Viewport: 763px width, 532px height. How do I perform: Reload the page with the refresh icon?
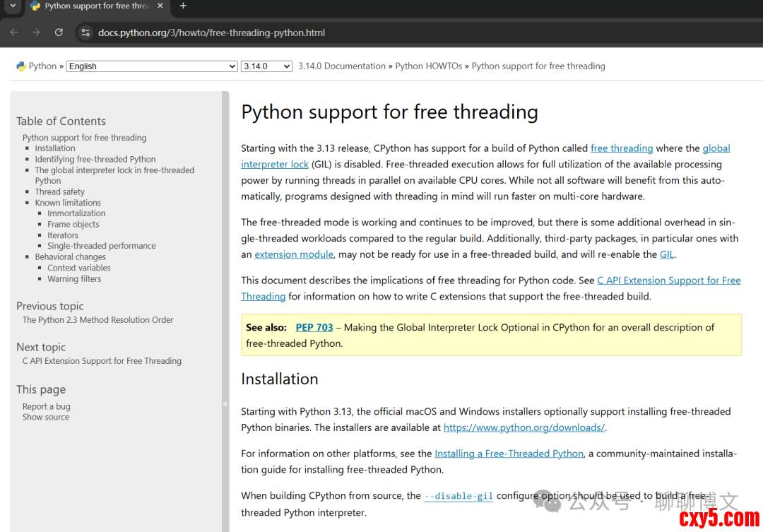click(59, 32)
